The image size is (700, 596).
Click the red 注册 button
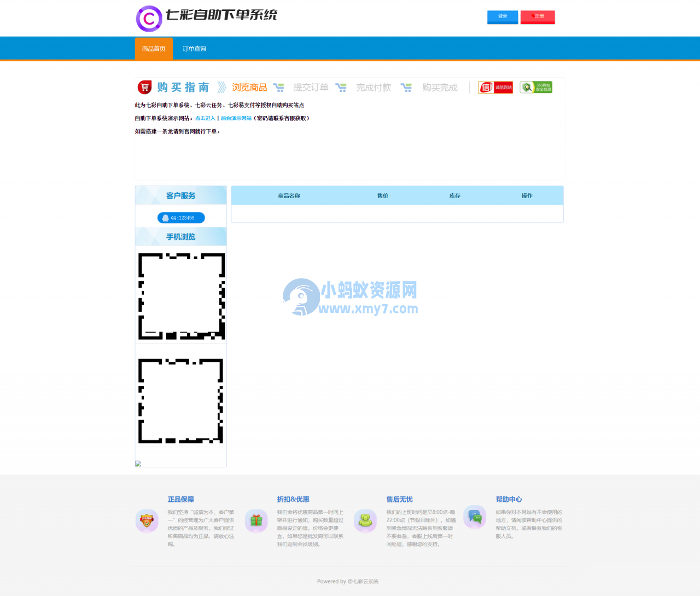coord(538,17)
